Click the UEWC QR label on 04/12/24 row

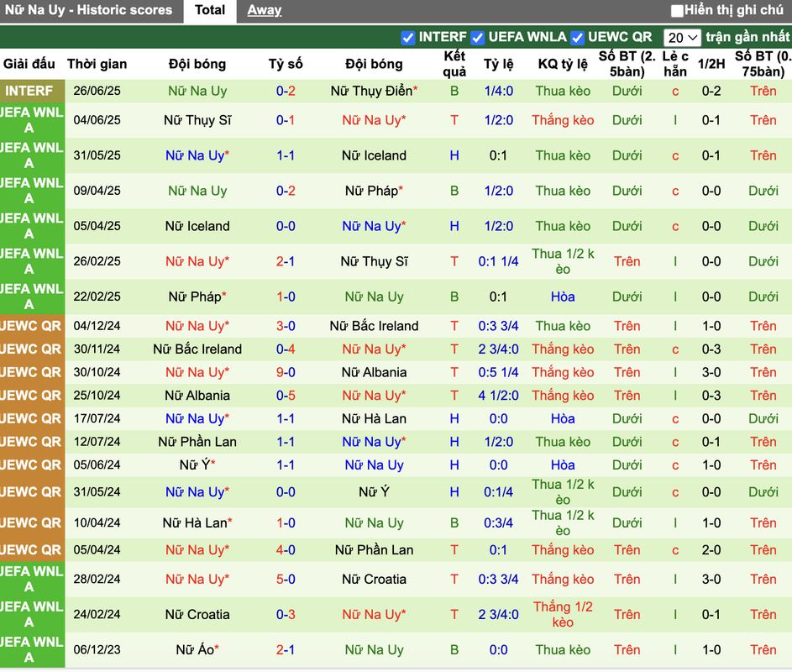click(x=31, y=326)
